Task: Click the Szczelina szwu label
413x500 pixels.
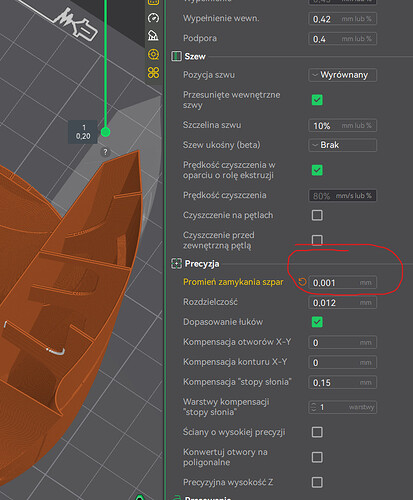Action: [212, 125]
